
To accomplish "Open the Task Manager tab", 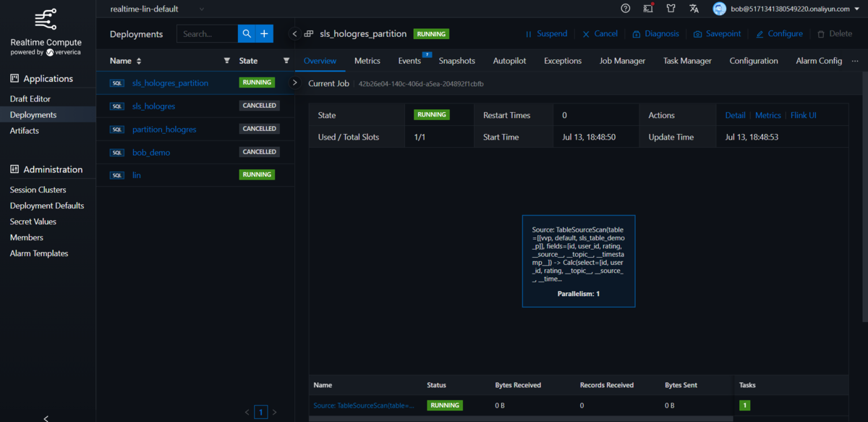I will (x=687, y=61).
